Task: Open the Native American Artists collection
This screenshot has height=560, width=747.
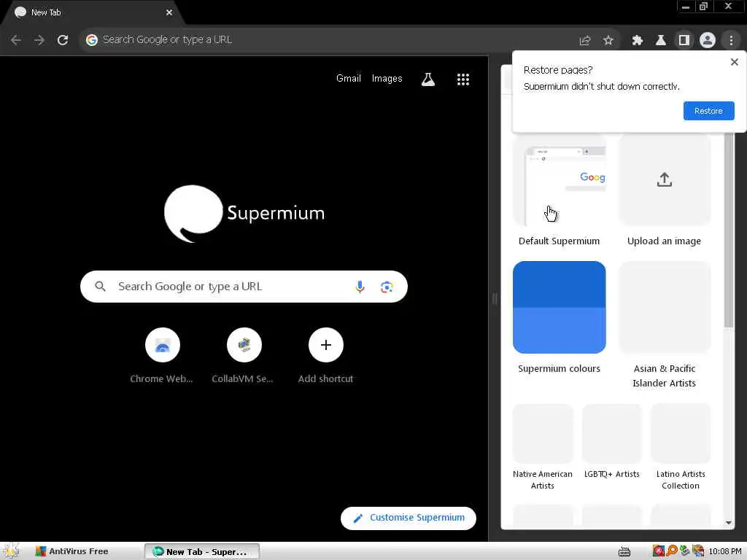Action: click(x=543, y=433)
